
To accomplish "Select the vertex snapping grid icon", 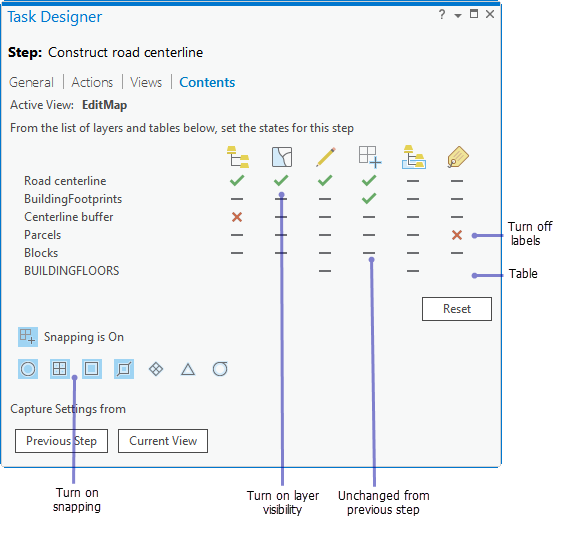I will [59, 369].
